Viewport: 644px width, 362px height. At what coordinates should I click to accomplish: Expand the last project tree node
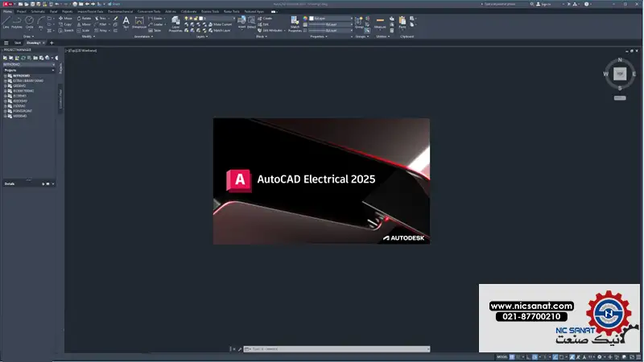5,116
